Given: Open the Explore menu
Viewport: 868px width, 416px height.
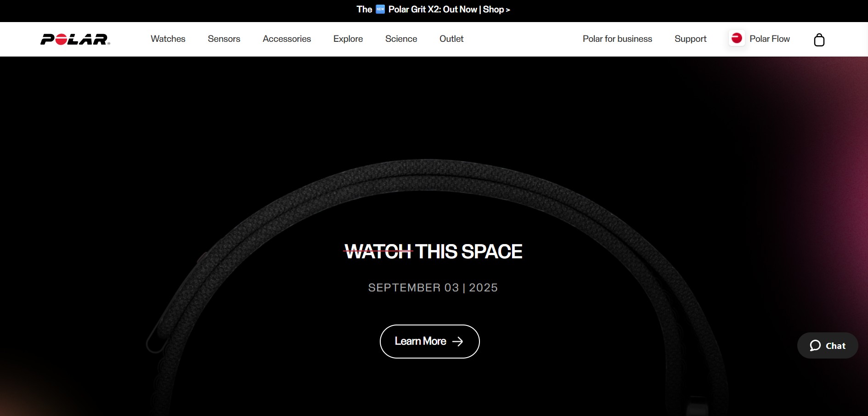Looking at the screenshot, I should pyautogui.click(x=348, y=39).
